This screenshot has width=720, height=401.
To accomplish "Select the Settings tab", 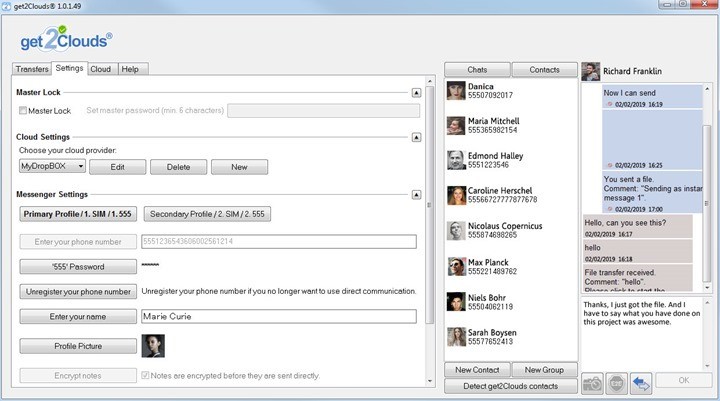I will pyautogui.click(x=69, y=68).
